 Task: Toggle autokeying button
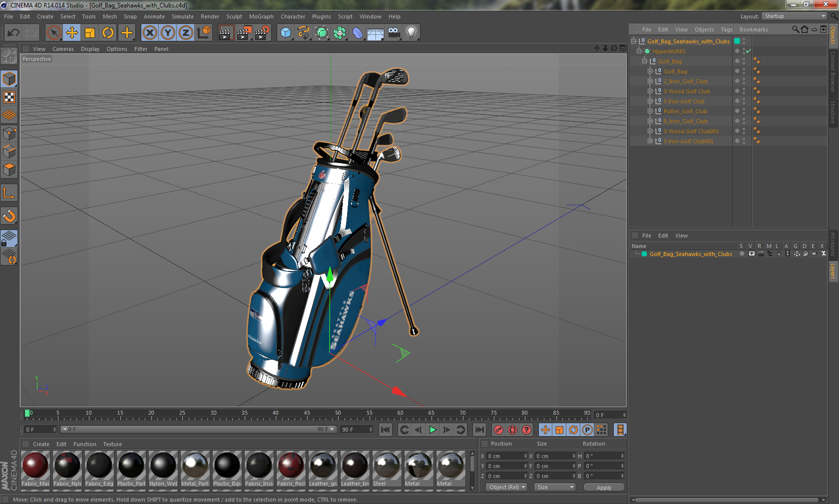512,430
